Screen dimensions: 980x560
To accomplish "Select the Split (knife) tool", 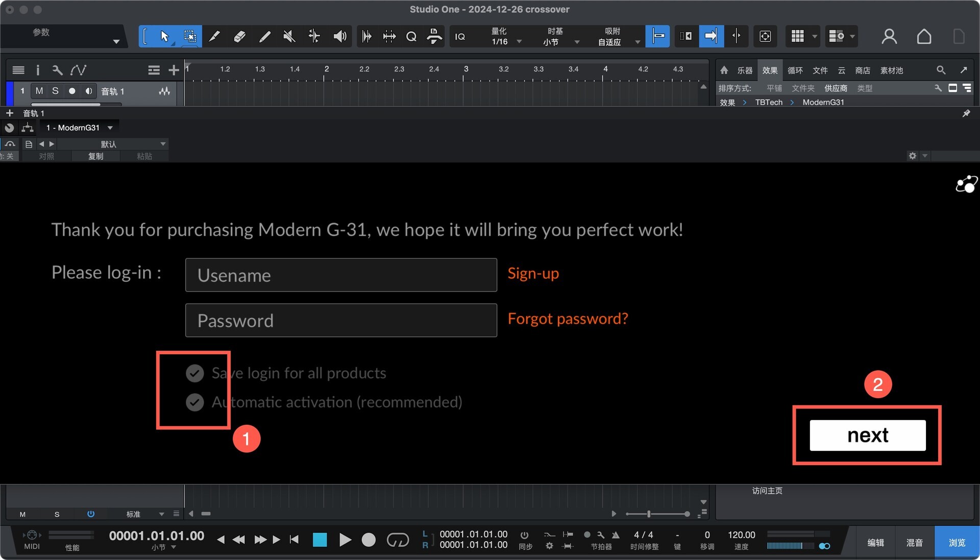I will (214, 36).
